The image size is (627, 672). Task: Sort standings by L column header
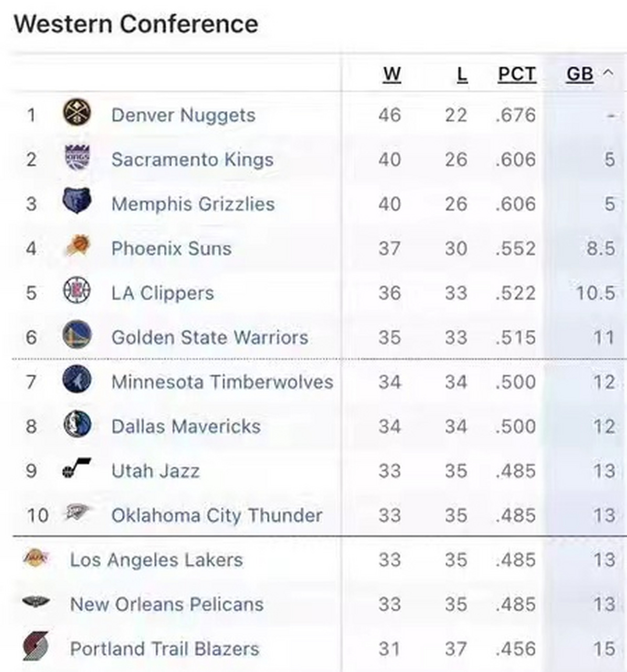(x=462, y=75)
